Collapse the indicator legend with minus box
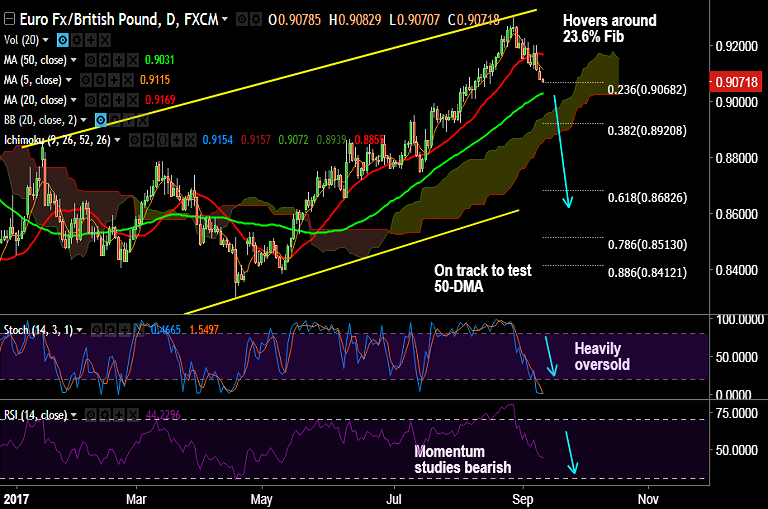The width and height of the screenshot is (768, 509). 9,20
